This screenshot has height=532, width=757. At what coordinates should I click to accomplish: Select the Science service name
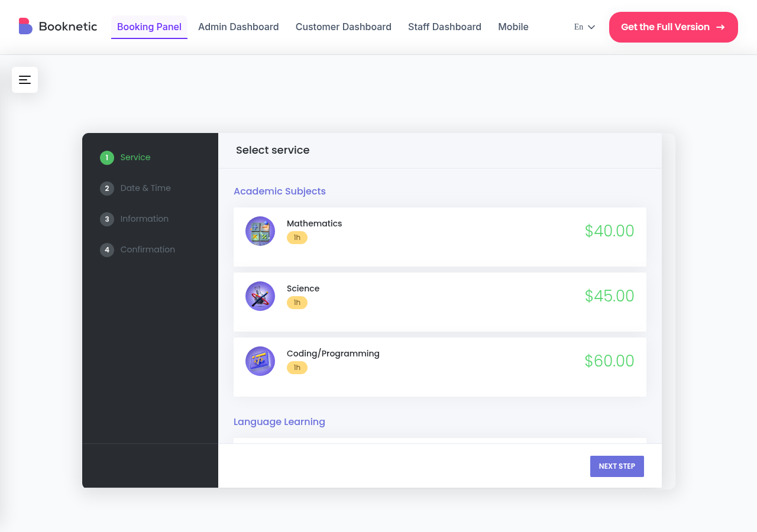pos(303,288)
